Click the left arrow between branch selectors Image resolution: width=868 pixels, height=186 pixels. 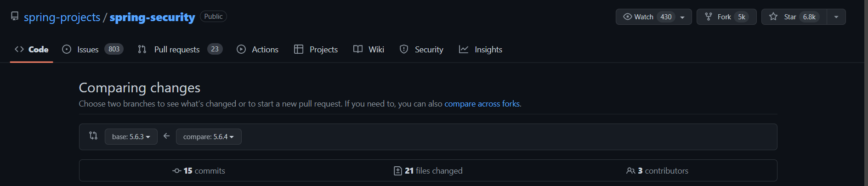pos(167,136)
